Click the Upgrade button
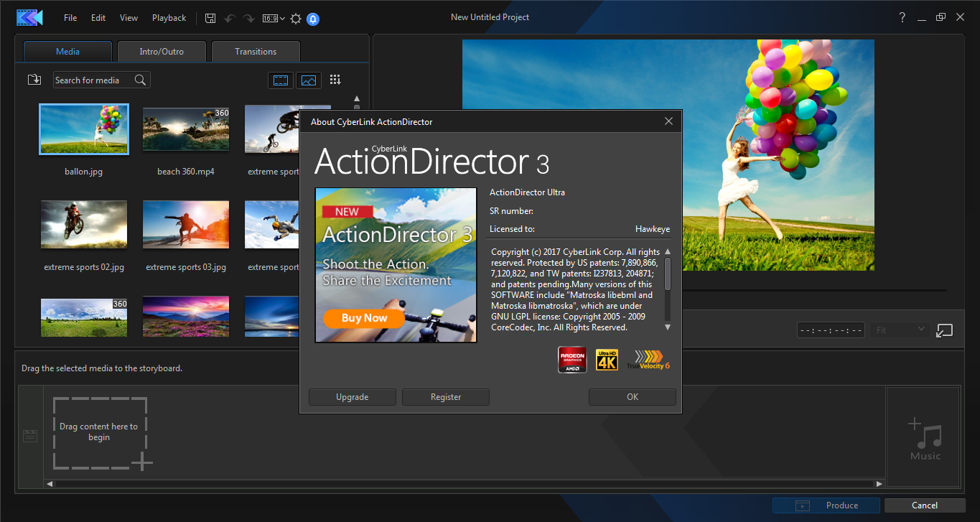980x522 pixels. click(x=353, y=397)
